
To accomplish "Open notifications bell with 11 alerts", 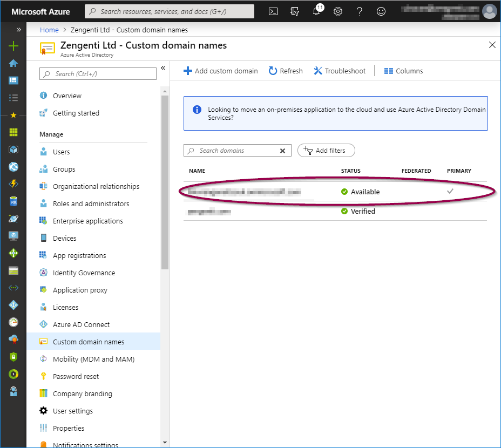I will [317, 11].
